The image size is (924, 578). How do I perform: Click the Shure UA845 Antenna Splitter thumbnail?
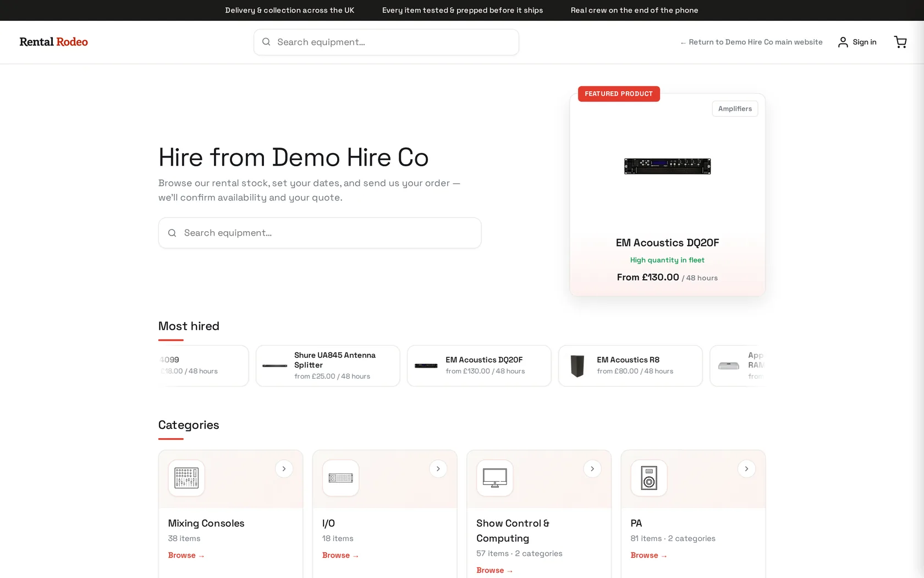(274, 366)
